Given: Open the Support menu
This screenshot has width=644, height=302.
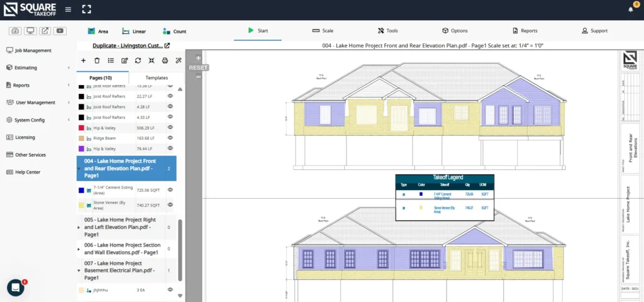Looking at the screenshot, I should click(x=595, y=31).
